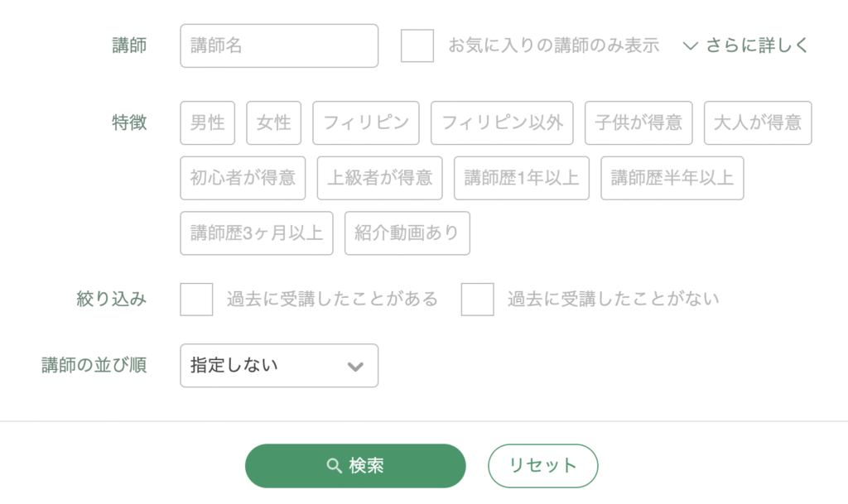The image size is (848, 504).
Task: Check the お気に入りの講師のみ表示 checkbox
Action: point(417,46)
